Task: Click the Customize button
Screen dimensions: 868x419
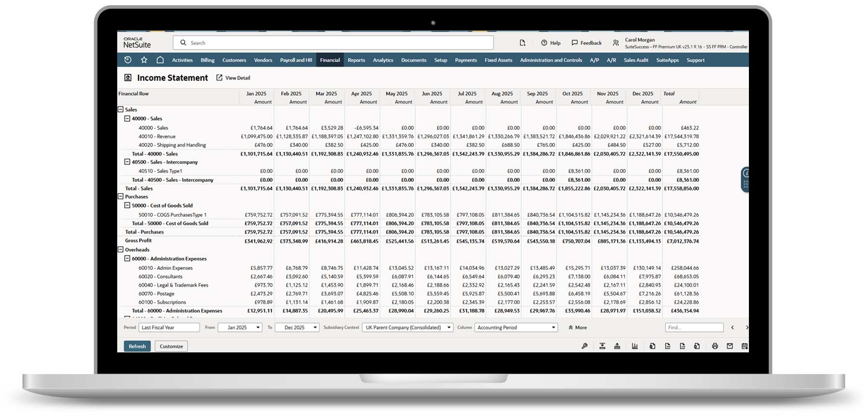Action: click(171, 346)
